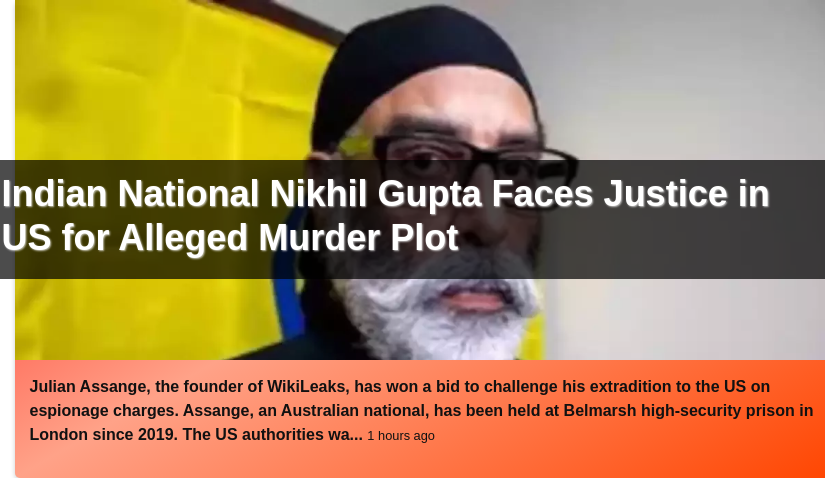Open the Nikhil Gupta Faces Justice headline
The height and width of the screenshot is (478, 825).
point(386,216)
